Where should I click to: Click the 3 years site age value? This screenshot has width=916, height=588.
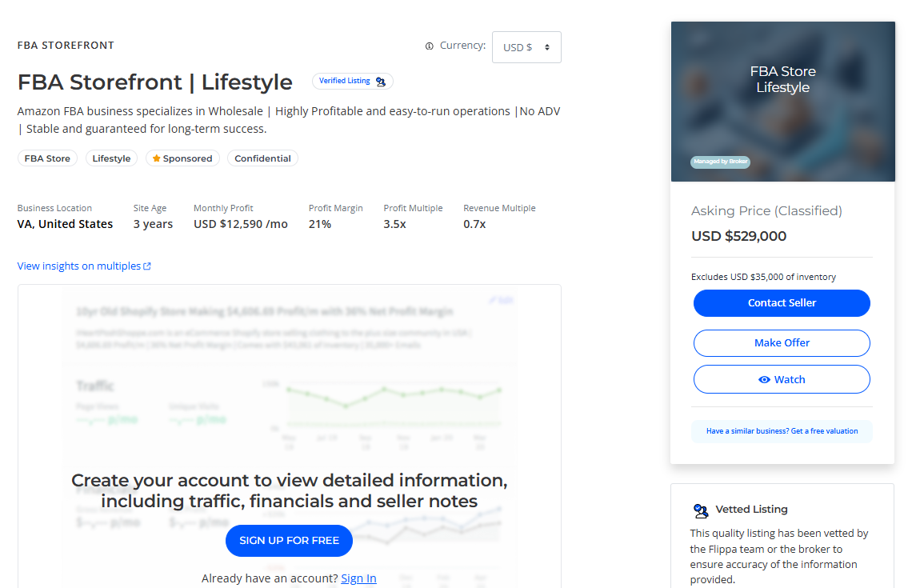click(153, 224)
